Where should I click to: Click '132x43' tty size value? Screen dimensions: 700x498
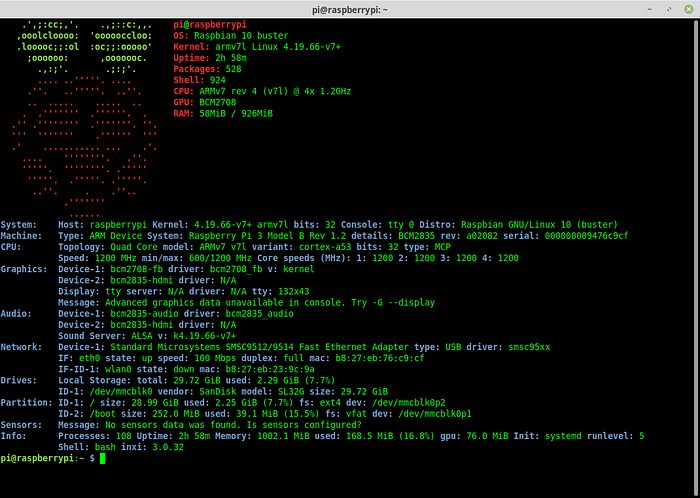click(x=293, y=292)
